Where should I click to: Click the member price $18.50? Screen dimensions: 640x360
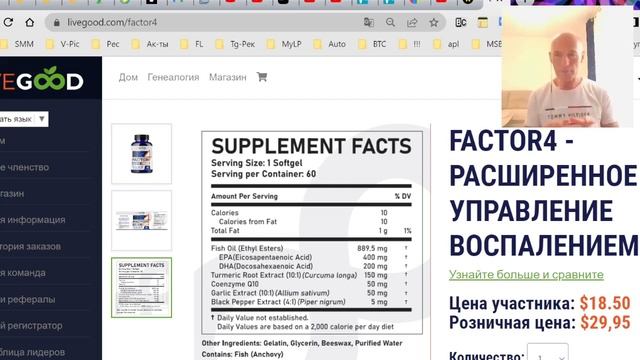coord(605,303)
